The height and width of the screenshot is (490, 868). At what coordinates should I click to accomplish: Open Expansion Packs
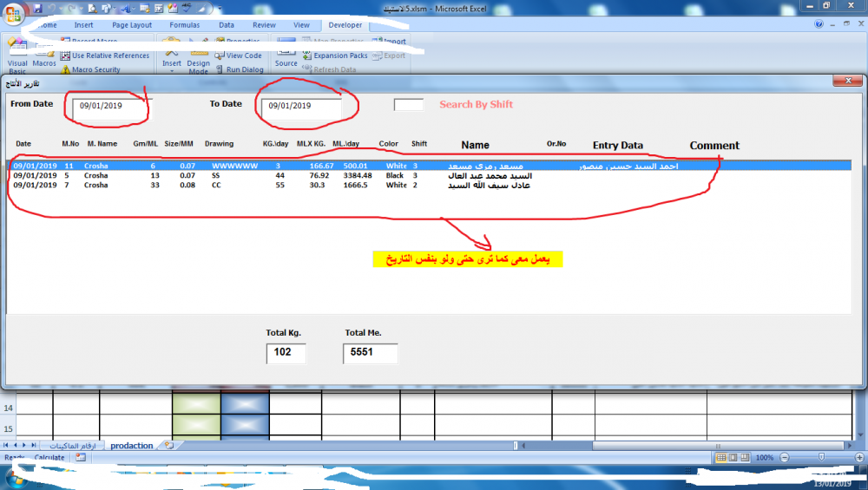click(x=335, y=56)
